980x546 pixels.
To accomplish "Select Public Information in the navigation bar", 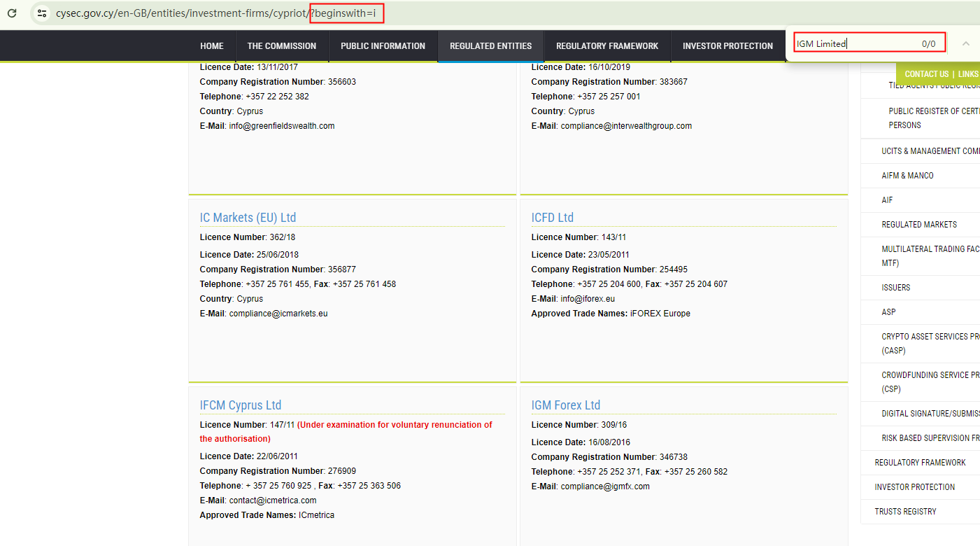I will [x=383, y=46].
